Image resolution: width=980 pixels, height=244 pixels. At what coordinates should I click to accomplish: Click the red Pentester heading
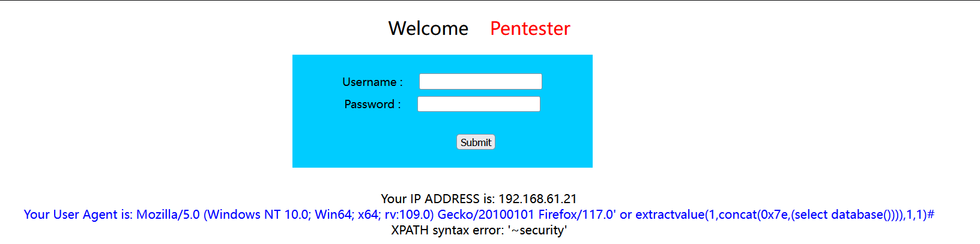530,28
